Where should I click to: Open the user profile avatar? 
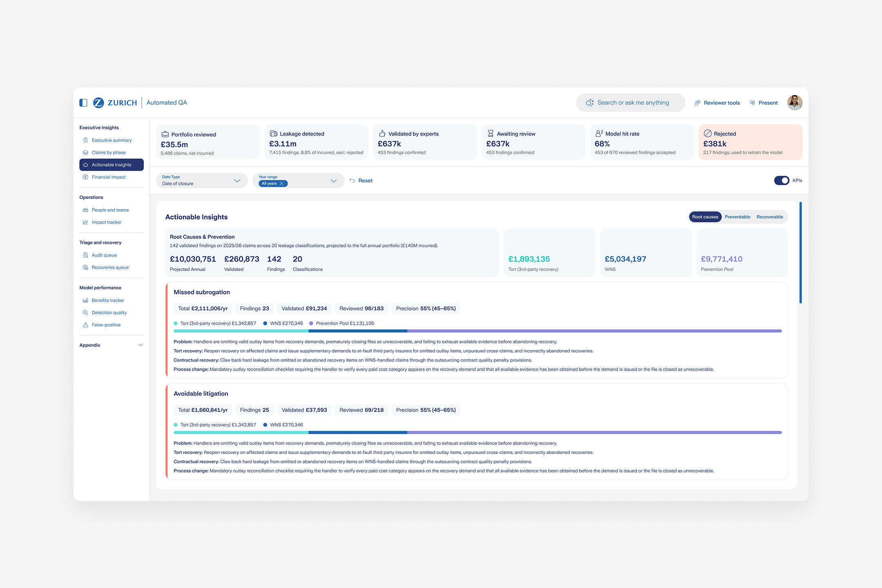tap(795, 102)
